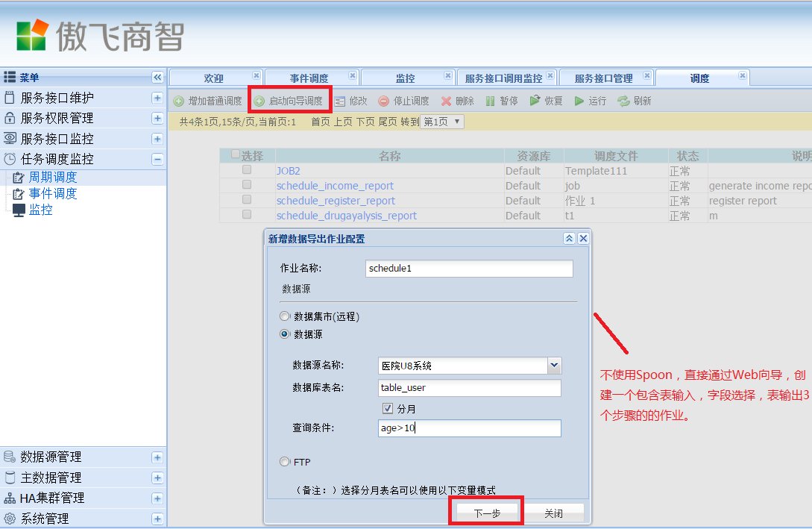Click 启动向导调度 toolbar button

[x=289, y=101]
